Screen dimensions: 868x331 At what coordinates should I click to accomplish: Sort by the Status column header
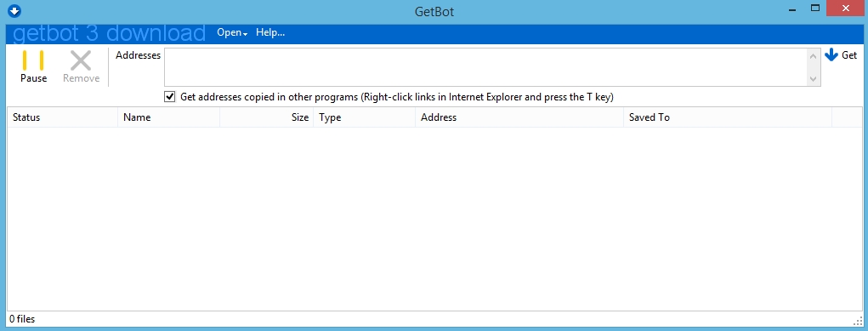[x=63, y=117]
